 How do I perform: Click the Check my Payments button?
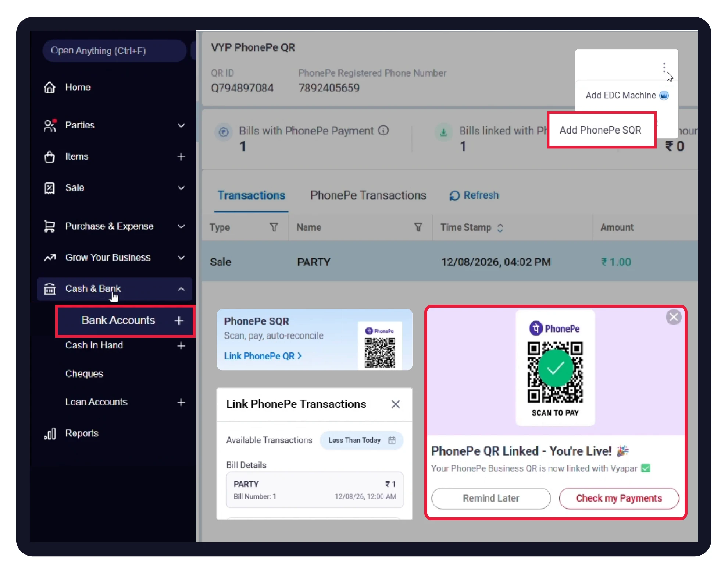(x=619, y=498)
